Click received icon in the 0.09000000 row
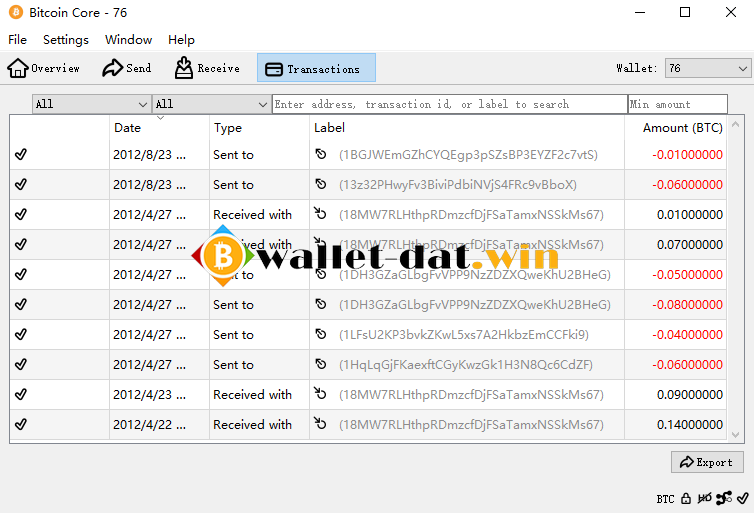Image resolution: width=754 pixels, height=513 pixels. (x=320, y=393)
